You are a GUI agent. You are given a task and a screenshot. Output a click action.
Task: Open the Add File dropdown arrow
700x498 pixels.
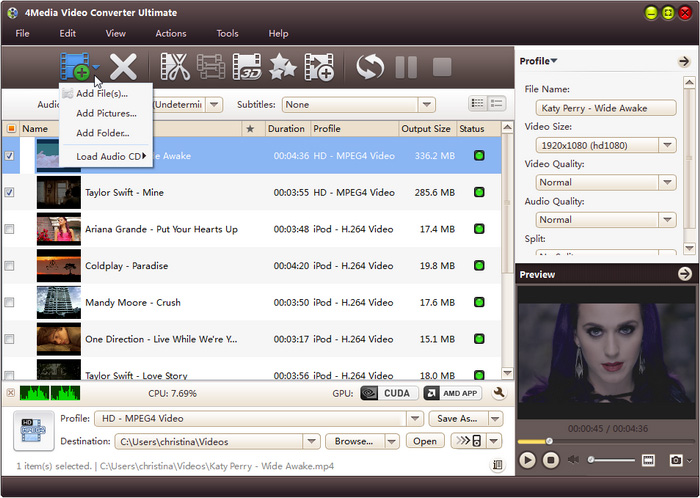point(96,68)
